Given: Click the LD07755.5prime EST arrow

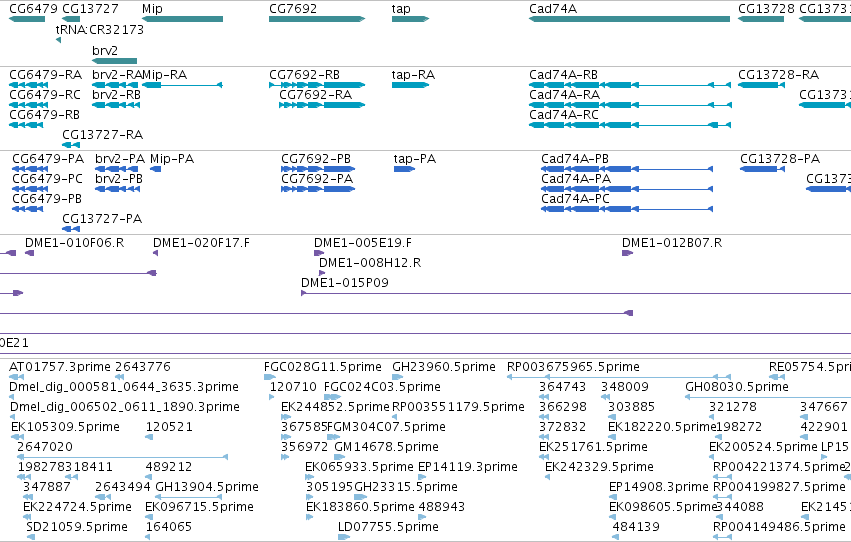Looking at the screenshot, I should click(344, 537).
